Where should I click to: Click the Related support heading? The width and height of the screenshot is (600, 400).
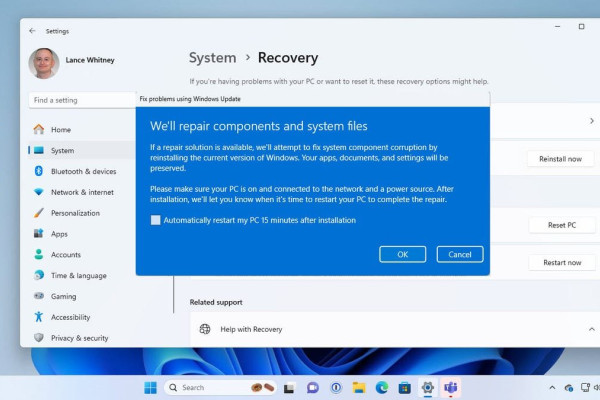click(x=216, y=302)
